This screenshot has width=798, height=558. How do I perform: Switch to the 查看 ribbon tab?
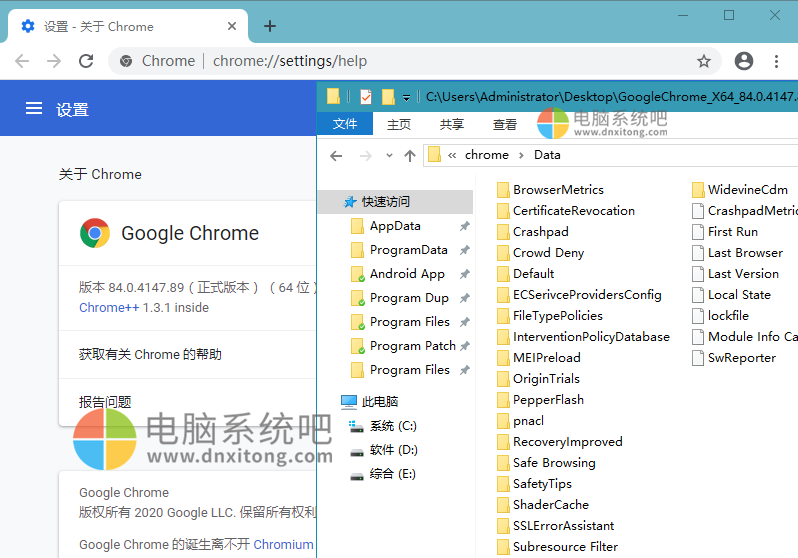click(x=504, y=124)
